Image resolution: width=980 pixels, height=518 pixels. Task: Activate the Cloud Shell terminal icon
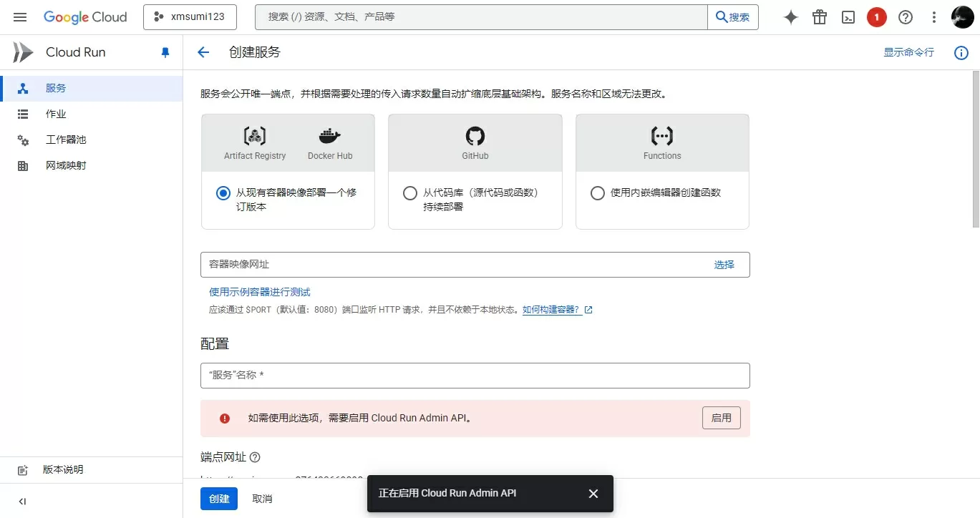[848, 17]
